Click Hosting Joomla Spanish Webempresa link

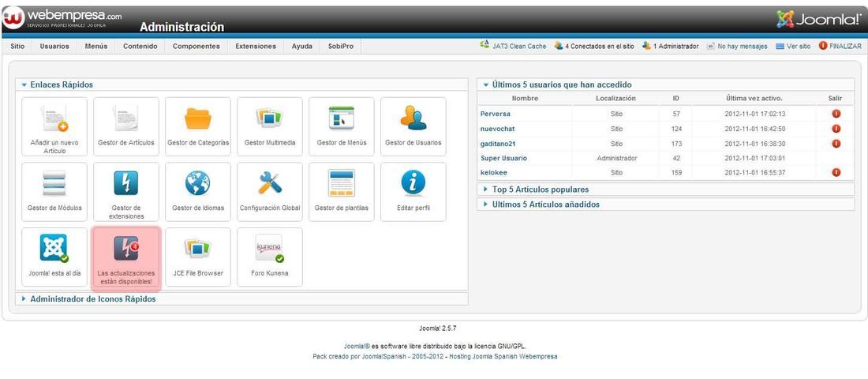[503, 356]
